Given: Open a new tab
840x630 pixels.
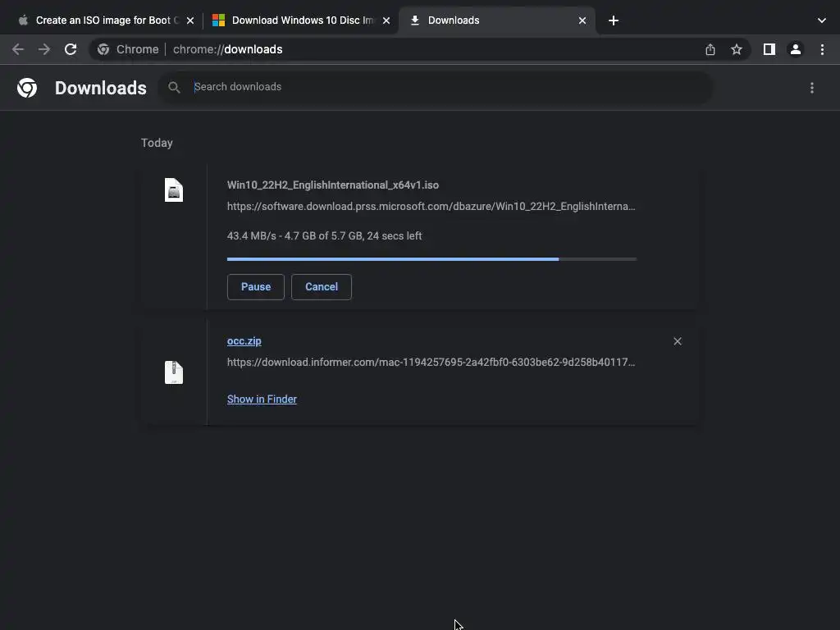Looking at the screenshot, I should click(614, 21).
